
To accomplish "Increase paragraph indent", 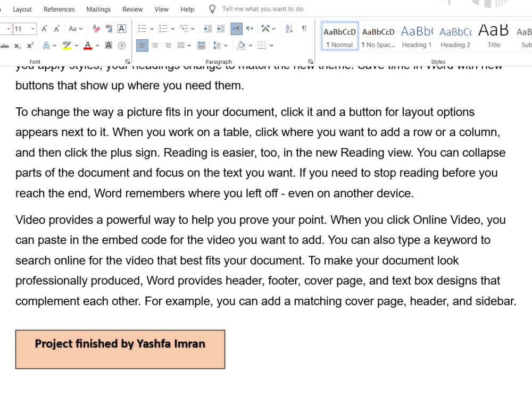I will tap(221, 29).
